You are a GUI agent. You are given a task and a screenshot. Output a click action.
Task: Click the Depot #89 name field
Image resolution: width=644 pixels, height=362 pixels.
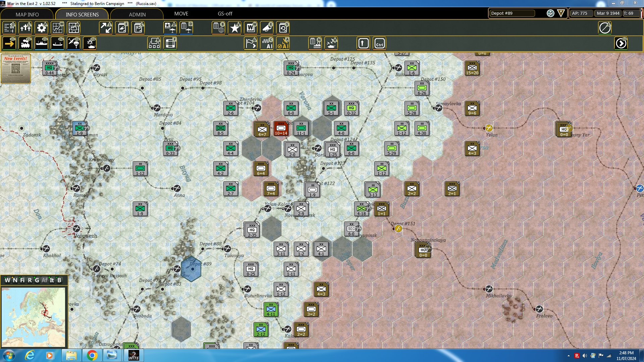[512, 13]
